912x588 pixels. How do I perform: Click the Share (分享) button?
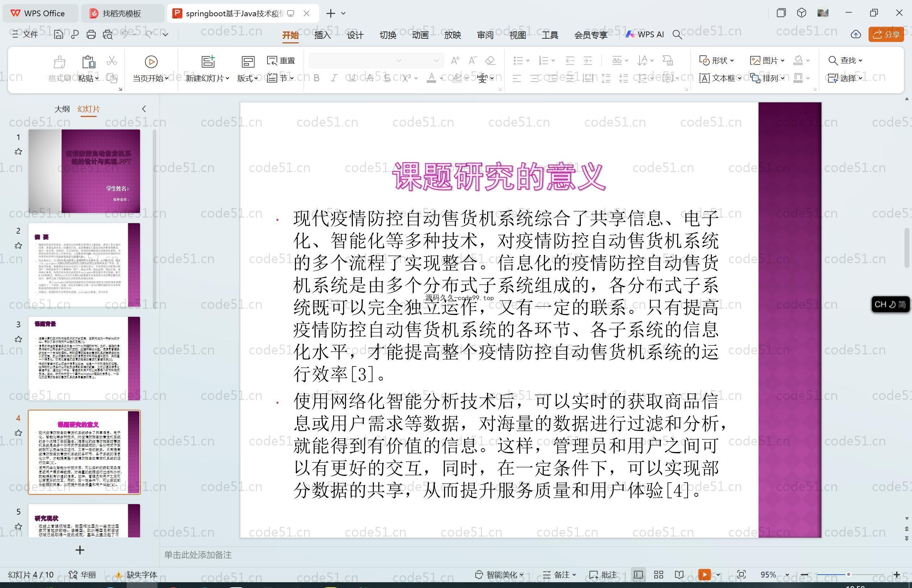pyautogui.click(x=886, y=35)
